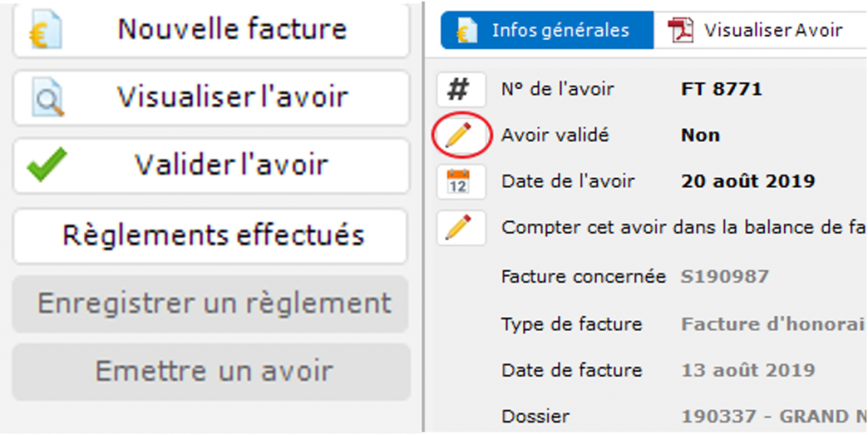
Task: Click the PDF icon on Visualiser Avoir tab
Action: 681,31
